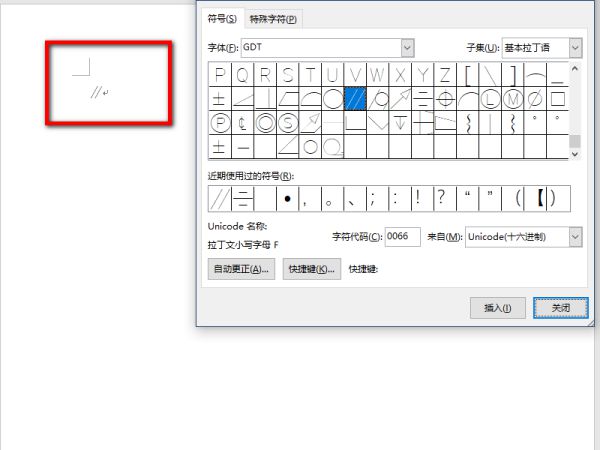Screen dimensions: 600x450
Task: Expand the 来自 Unicode source dropdown
Action: pyautogui.click(x=575, y=237)
